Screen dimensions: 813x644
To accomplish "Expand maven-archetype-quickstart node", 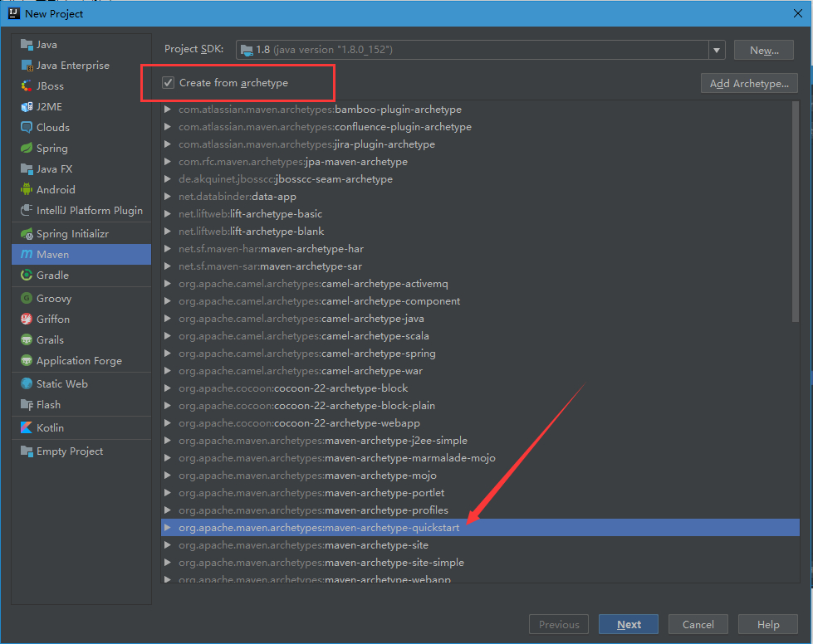I will pos(168,528).
